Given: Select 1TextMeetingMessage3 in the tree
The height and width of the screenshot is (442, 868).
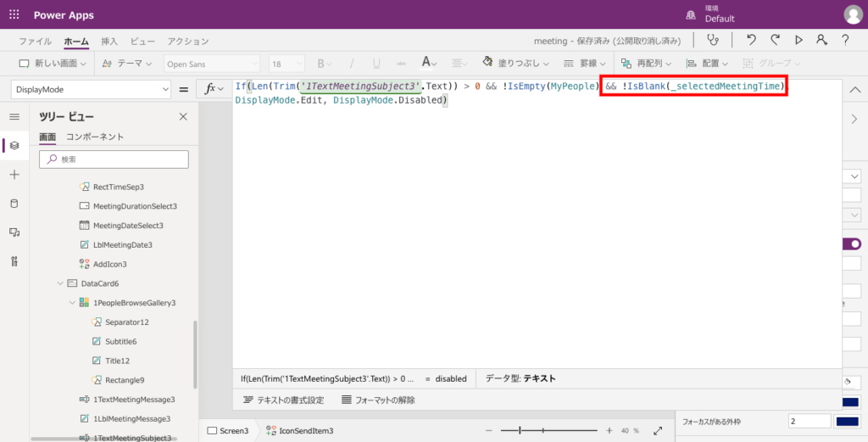Looking at the screenshot, I should 134,400.
